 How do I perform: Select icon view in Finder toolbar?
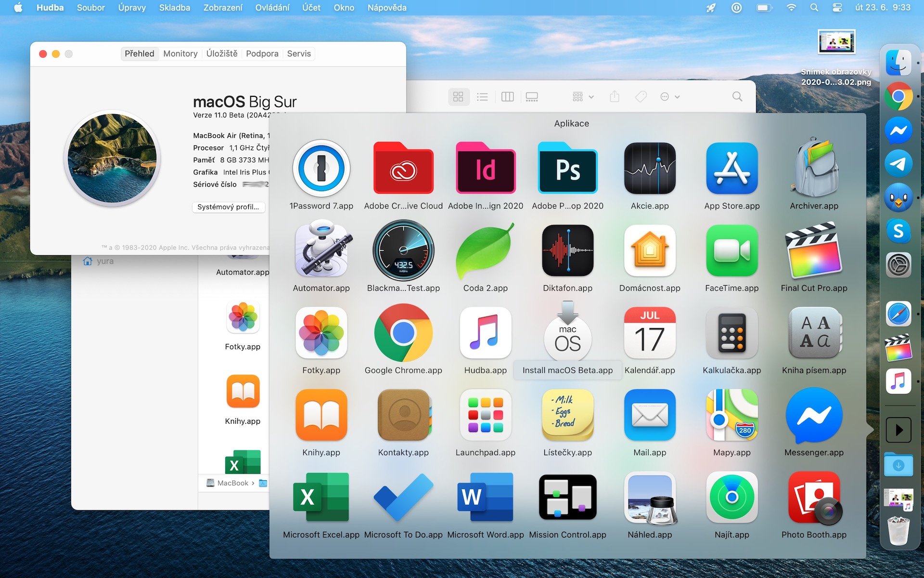tap(458, 97)
